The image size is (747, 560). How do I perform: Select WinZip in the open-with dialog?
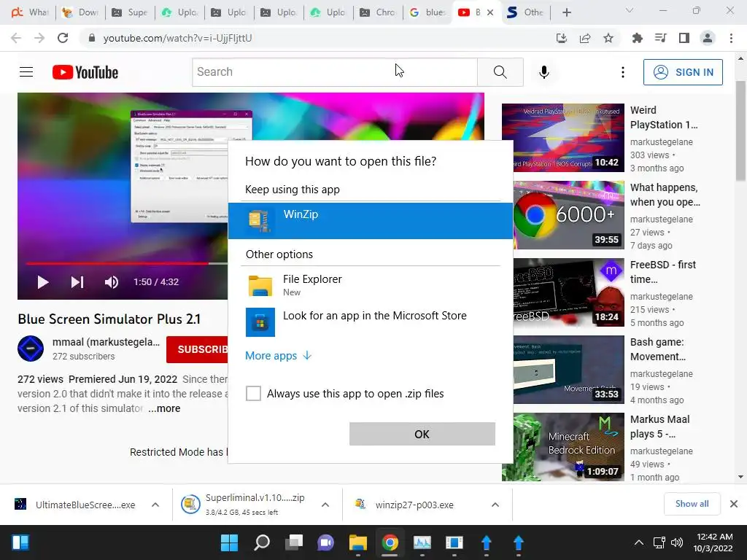[371, 220]
